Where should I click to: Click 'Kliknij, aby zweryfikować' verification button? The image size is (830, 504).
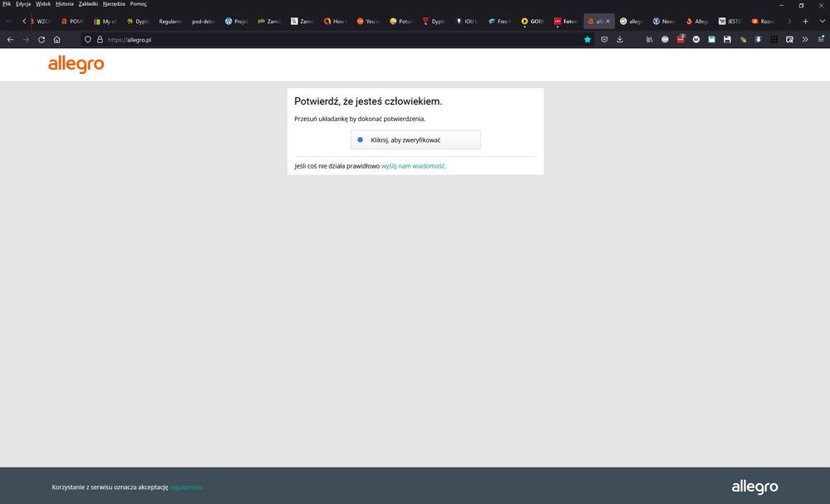(x=415, y=139)
